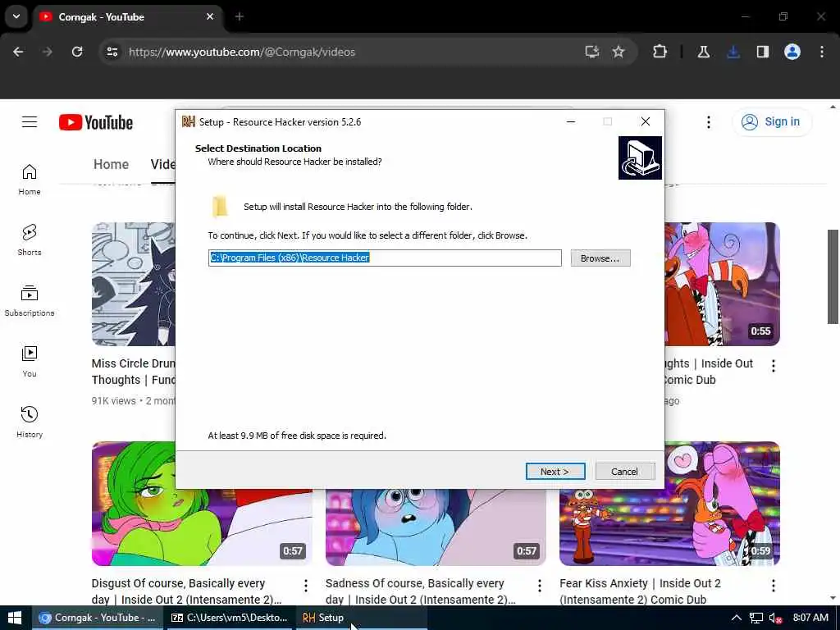Open the browser profile menu
Image resolution: width=840 pixels, height=630 pixels.
pos(792,52)
